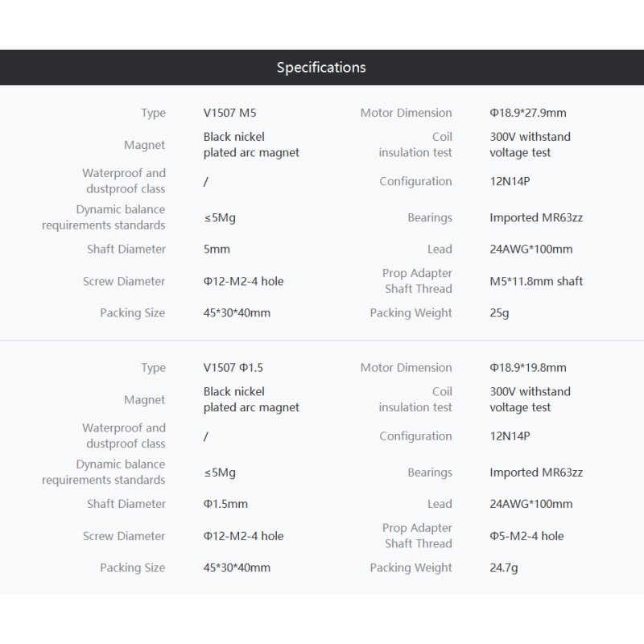
Task: Click the Φ1.5mm shaft diameter value
Action: [225, 504]
